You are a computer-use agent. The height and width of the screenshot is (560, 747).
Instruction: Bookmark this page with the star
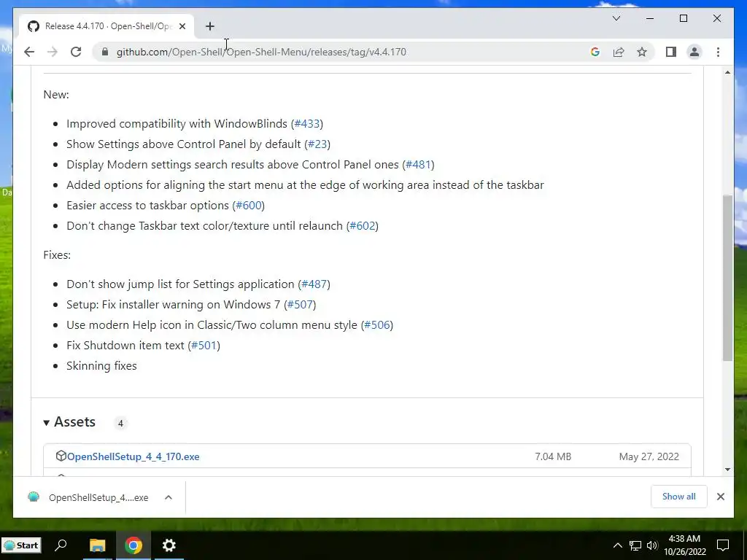pos(642,52)
